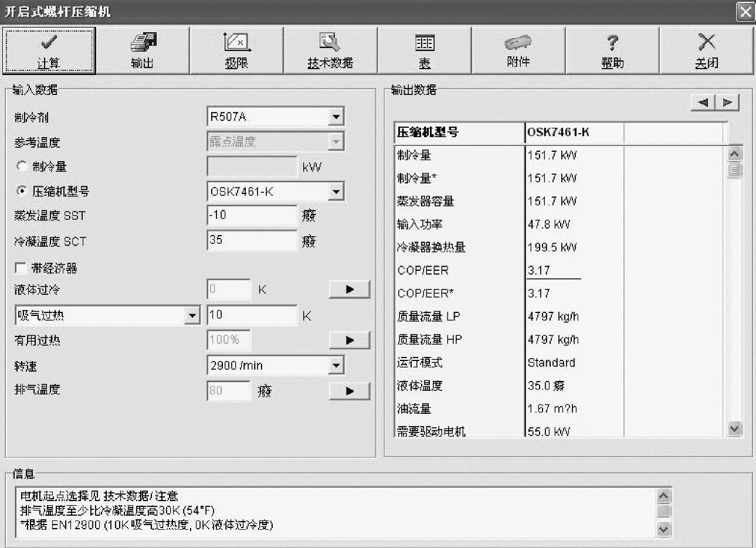Click the output table scrollbar thumb
This screenshot has width=756, height=548.
click(734, 170)
